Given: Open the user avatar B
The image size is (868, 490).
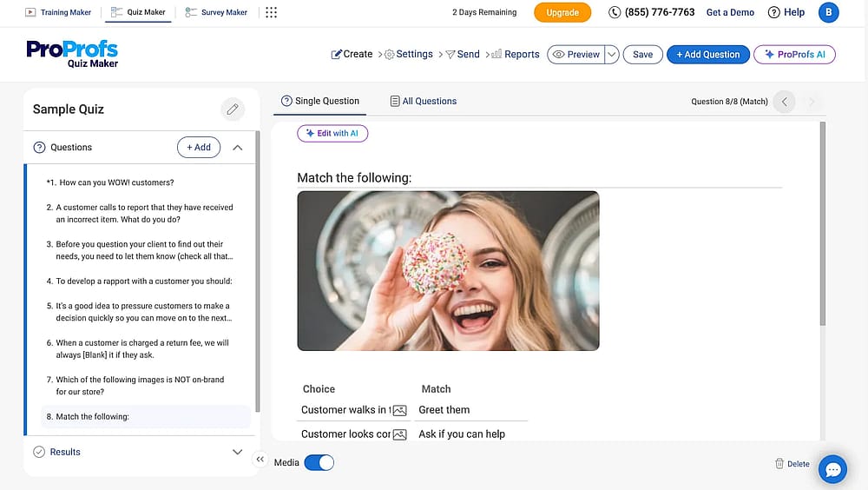Looking at the screenshot, I should click(828, 12).
